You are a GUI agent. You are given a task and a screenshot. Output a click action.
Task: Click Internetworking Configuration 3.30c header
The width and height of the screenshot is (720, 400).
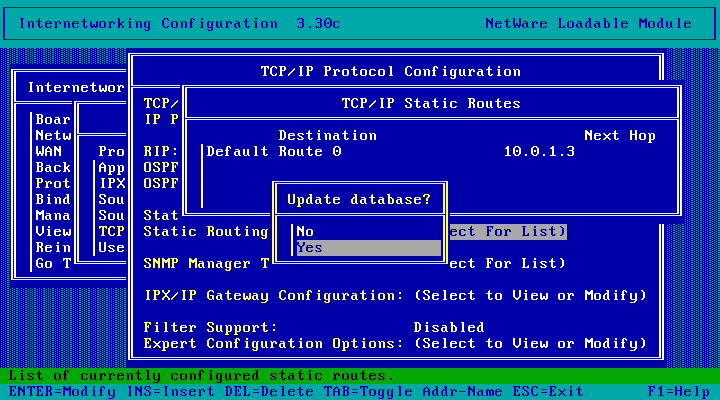pyautogui.click(x=180, y=23)
